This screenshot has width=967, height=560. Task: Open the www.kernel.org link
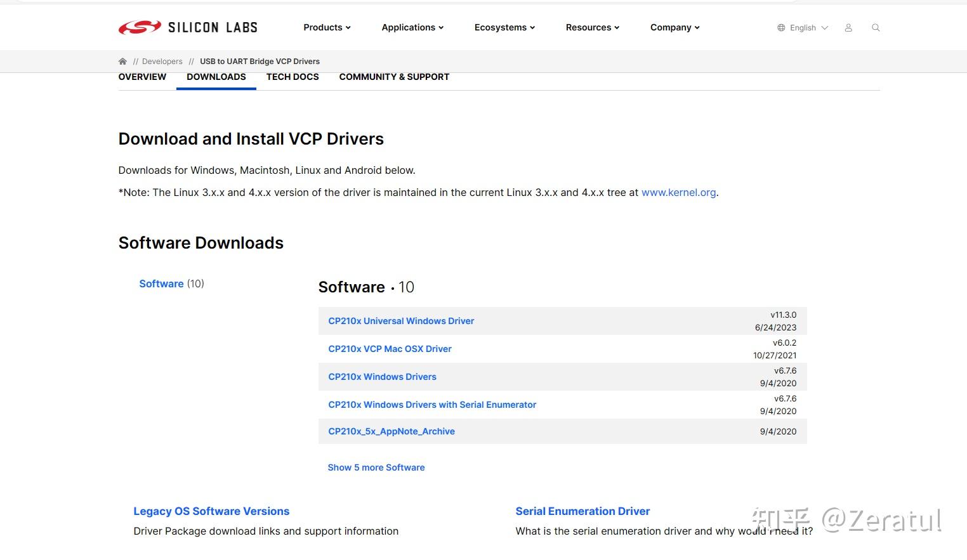coord(678,192)
